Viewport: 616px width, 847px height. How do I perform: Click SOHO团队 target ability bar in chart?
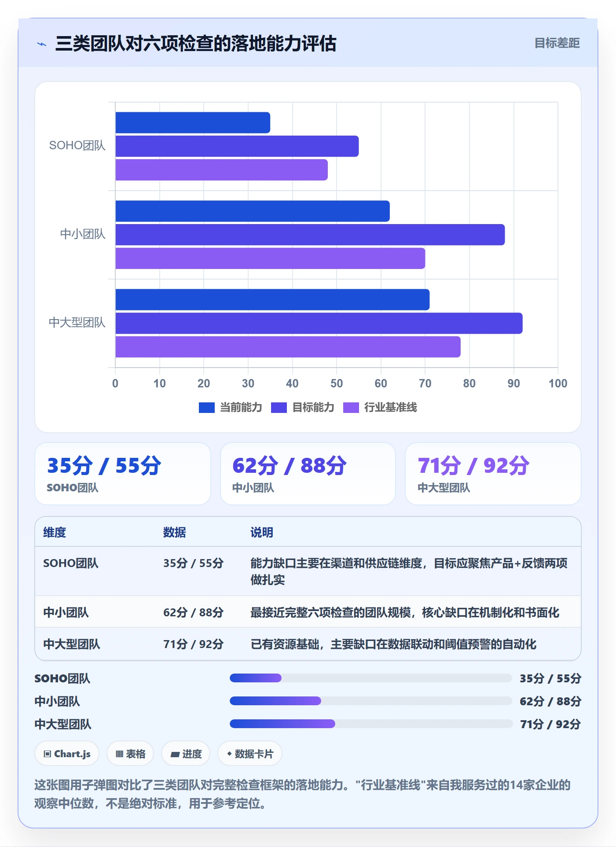[237, 146]
